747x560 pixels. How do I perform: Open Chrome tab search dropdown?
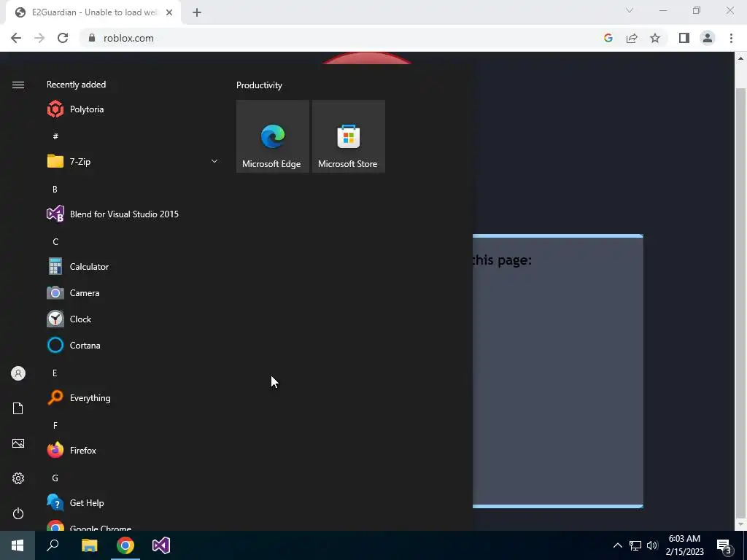click(x=630, y=10)
